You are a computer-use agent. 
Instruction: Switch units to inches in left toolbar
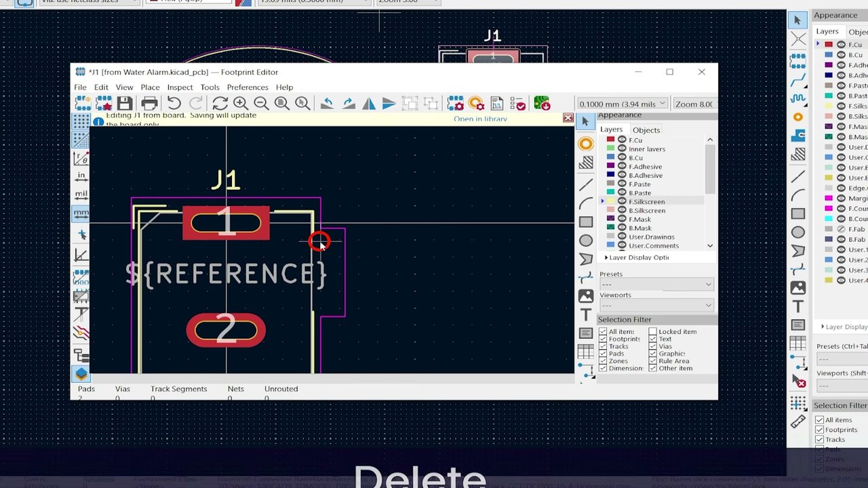pos(81,176)
